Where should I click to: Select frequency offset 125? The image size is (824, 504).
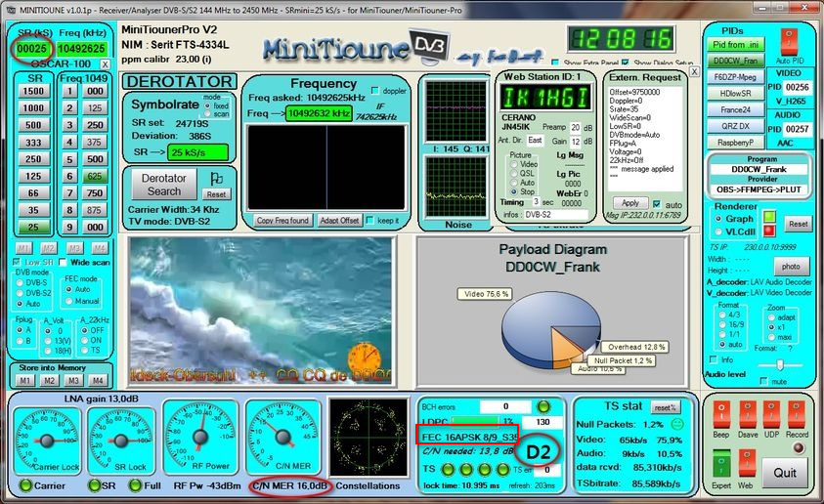(95, 108)
